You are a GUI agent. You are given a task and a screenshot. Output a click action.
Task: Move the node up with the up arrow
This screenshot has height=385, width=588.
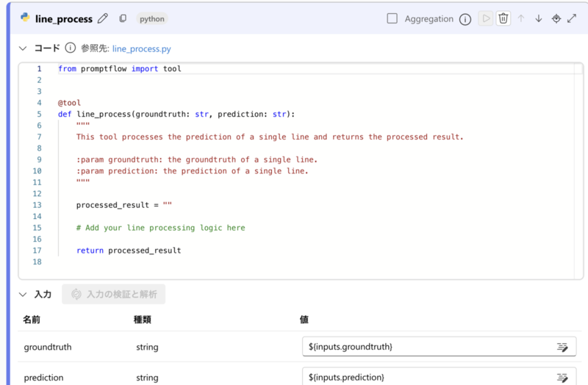click(x=521, y=18)
